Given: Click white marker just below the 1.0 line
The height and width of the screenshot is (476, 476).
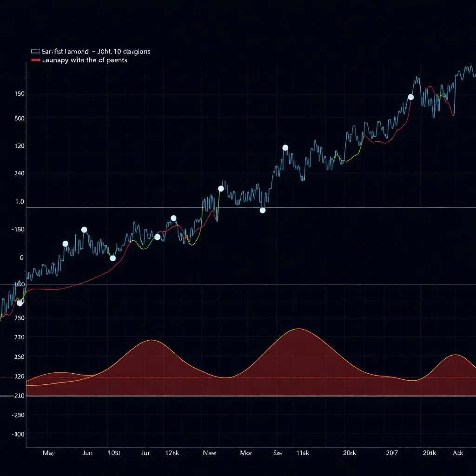Looking at the screenshot, I should (x=263, y=211).
